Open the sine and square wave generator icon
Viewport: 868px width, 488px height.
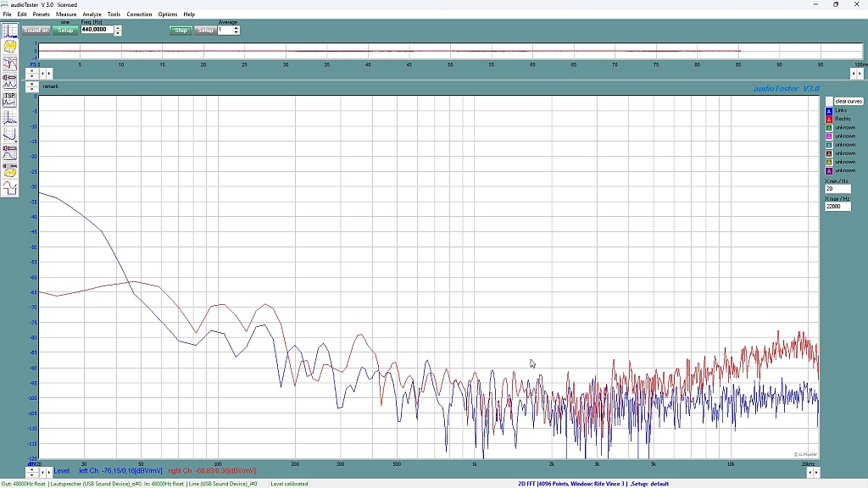pos(9,188)
